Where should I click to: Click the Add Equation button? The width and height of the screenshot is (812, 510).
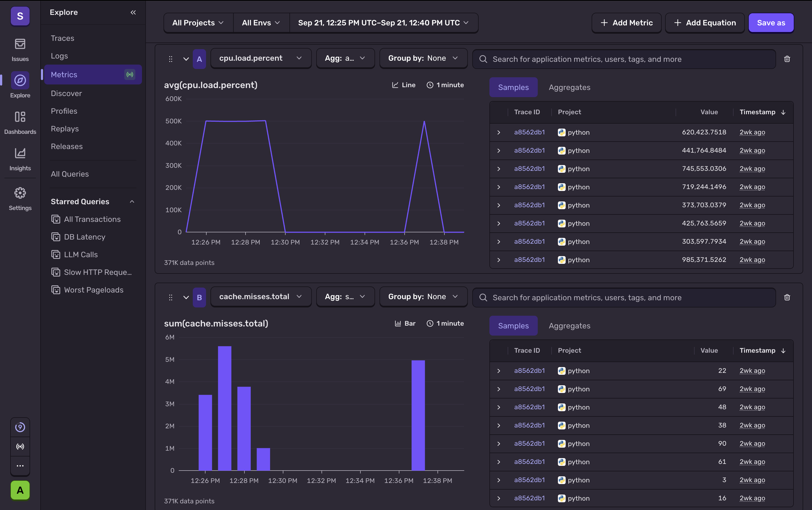click(705, 23)
